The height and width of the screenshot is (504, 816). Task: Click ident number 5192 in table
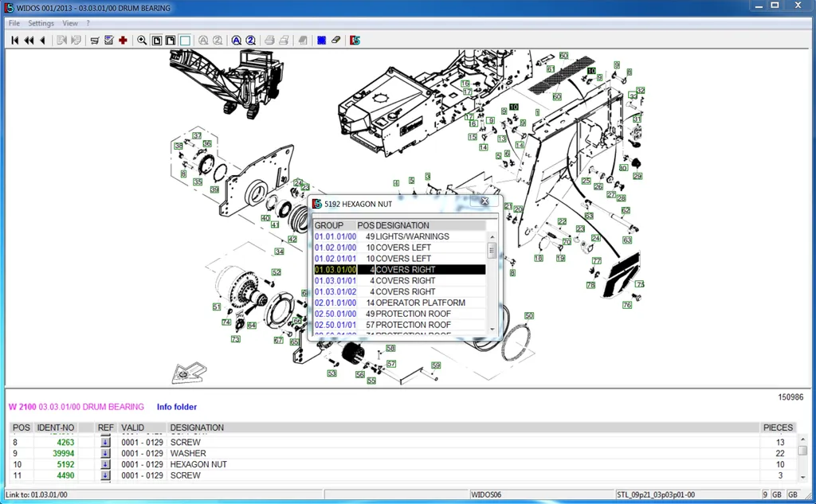tap(65, 464)
